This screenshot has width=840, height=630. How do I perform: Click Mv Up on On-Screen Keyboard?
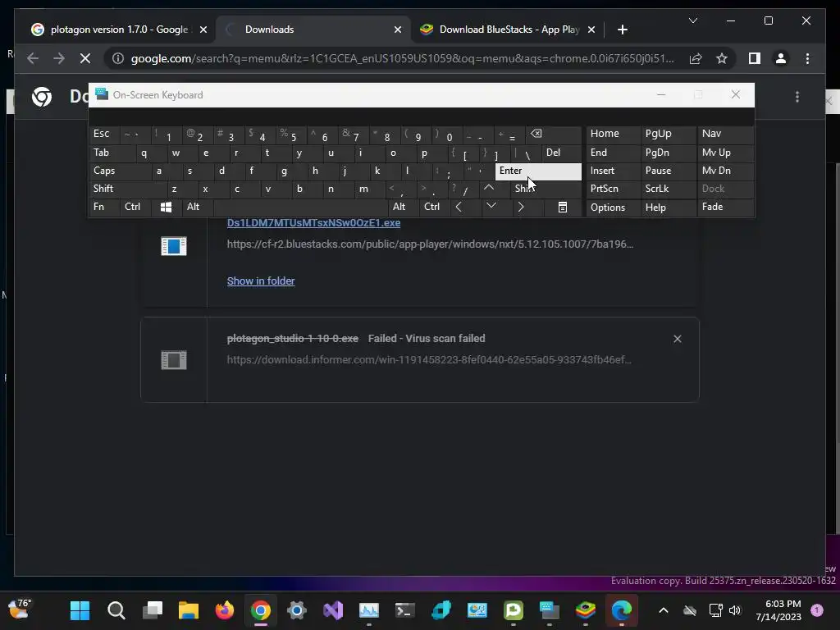click(725, 153)
